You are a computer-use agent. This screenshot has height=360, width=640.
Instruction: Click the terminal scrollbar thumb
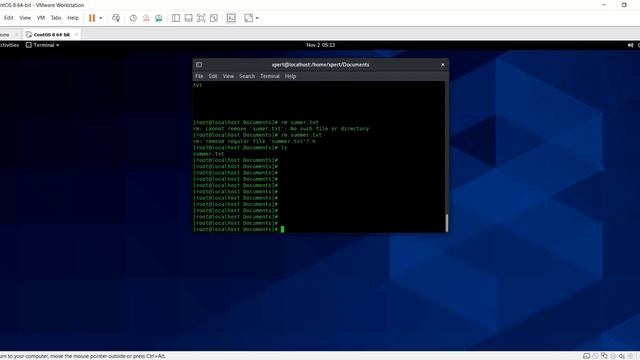447,223
